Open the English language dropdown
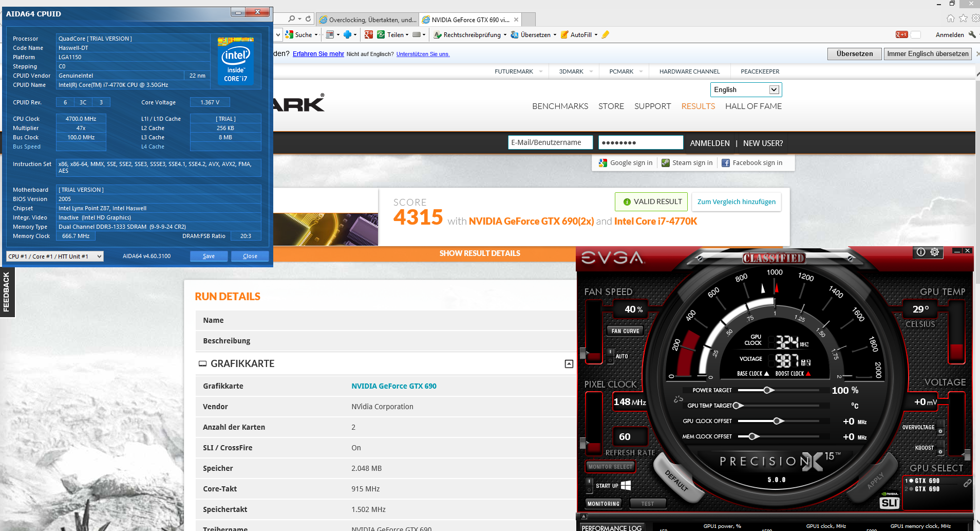The width and height of the screenshot is (980, 531). pos(746,89)
